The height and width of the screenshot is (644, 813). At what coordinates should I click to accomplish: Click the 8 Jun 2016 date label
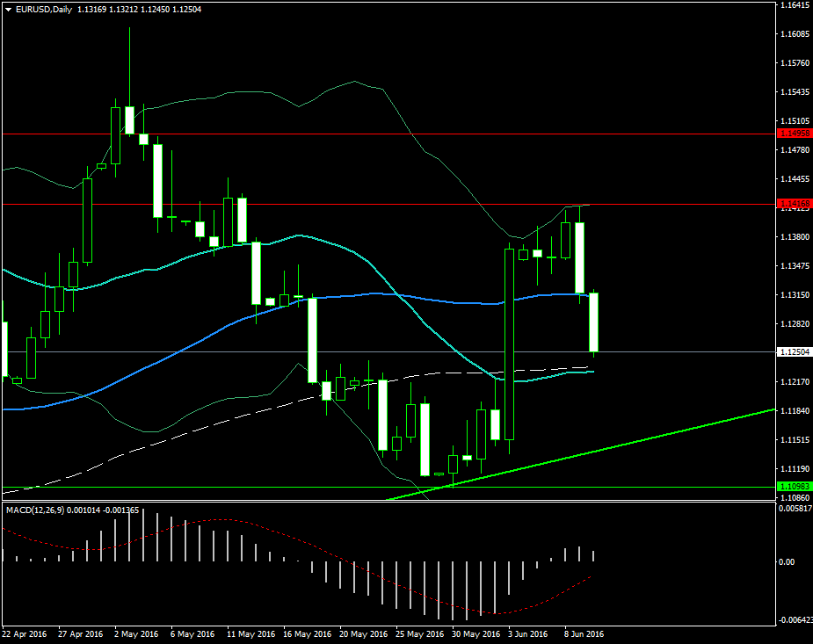pyautogui.click(x=583, y=633)
